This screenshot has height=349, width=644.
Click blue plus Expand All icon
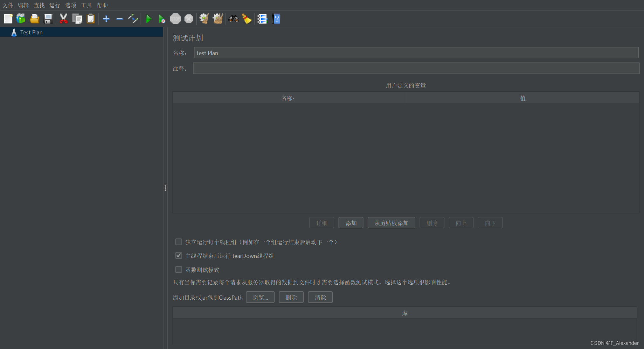(x=106, y=19)
